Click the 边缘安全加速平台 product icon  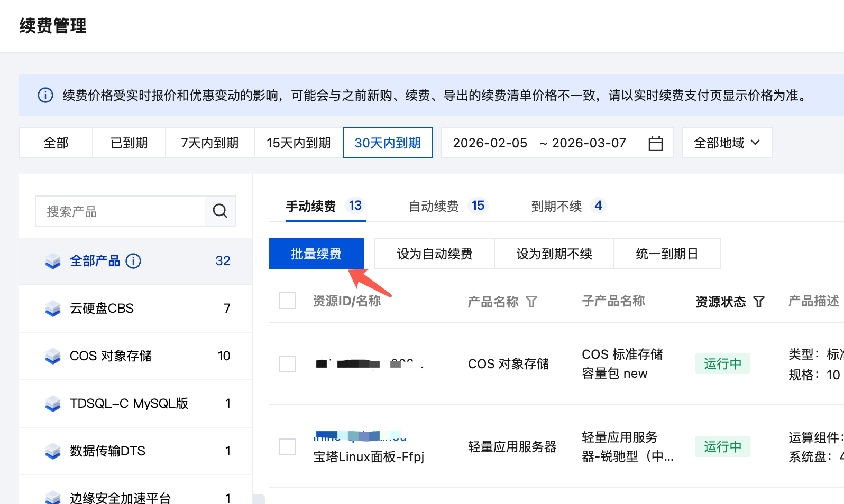click(53, 497)
